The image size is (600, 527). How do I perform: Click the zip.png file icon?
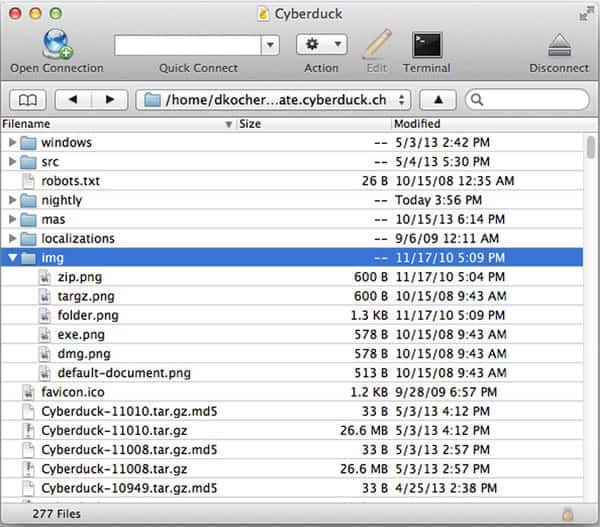click(45, 277)
